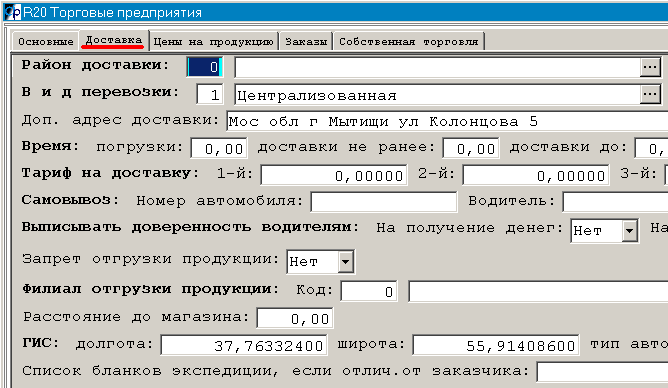This screenshot has width=668, height=388.
Task: Select the Доставка tab
Action: point(114,40)
